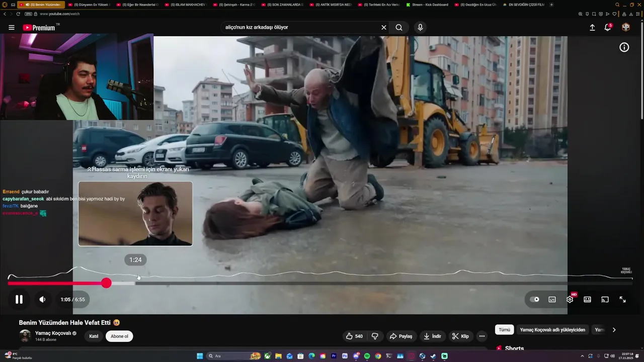Subscribe with Abone ol button
Image resolution: width=644 pixels, height=362 pixels.
click(119, 336)
